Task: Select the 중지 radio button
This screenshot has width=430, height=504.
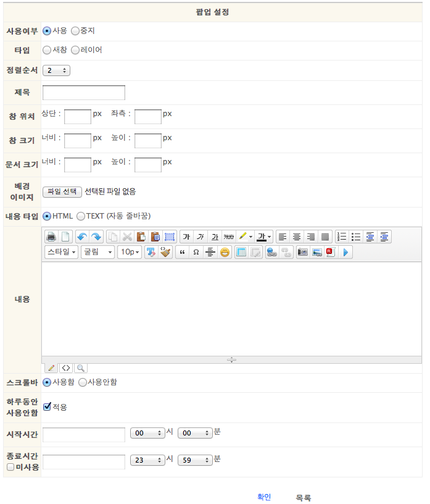Action: pyautogui.click(x=75, y=31)
